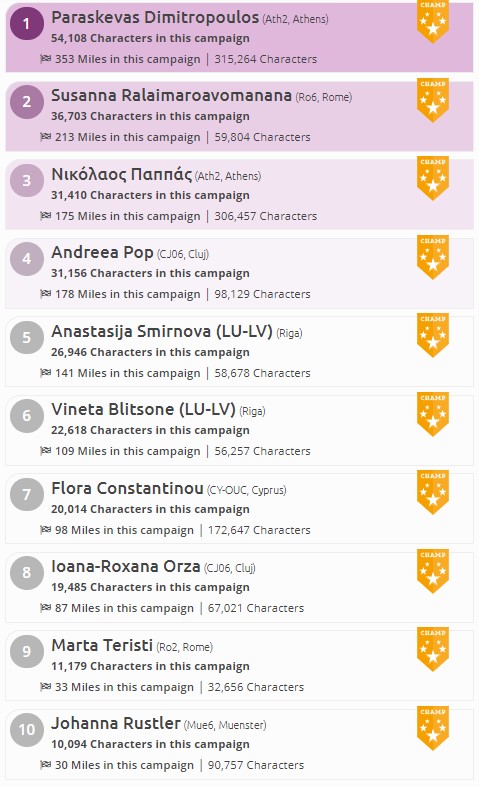Click the 22,618 Characters in this campaign line
Viewport: 479px width, 787px height.
point(150,430)
